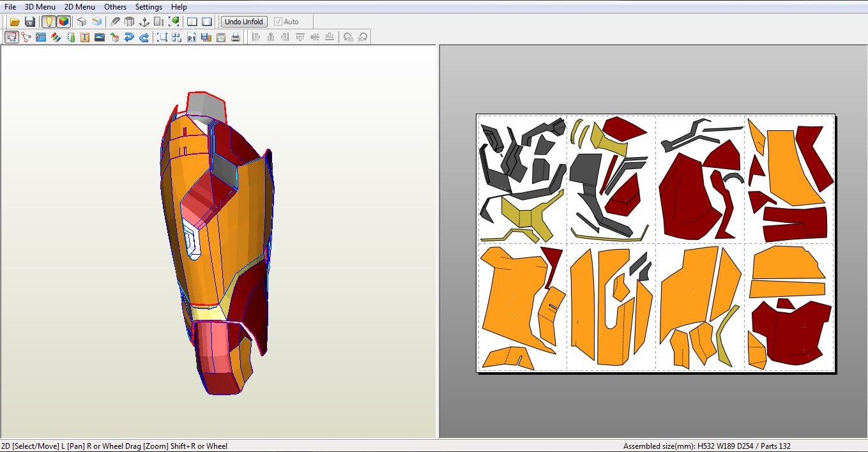Click the gray cube icon
The image size is (868, 452).
click(82, 22)
